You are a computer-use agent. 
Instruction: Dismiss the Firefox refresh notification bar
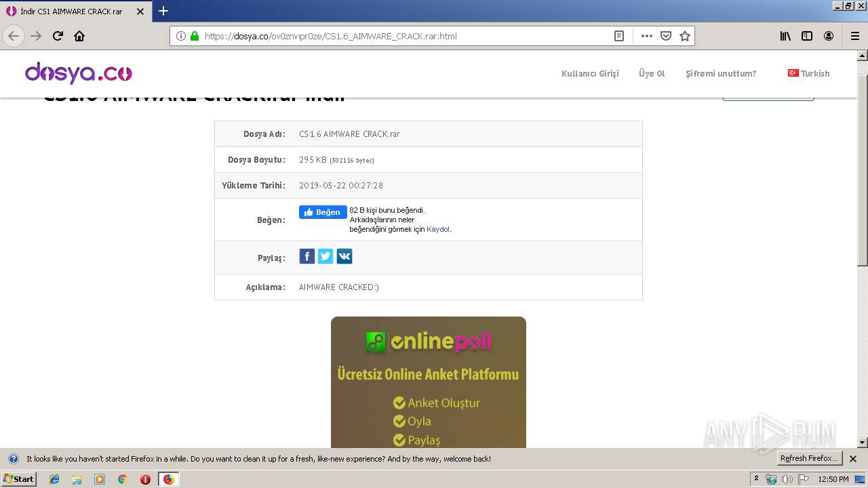pos(853,459)
